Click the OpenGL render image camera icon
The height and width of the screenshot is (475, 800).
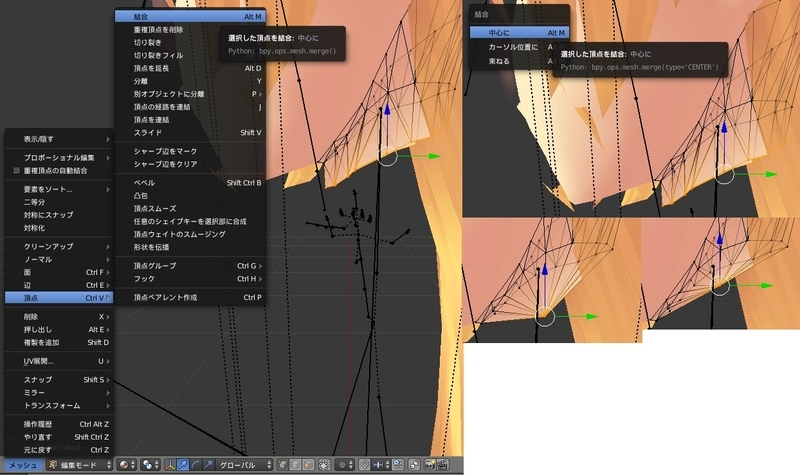tap(430, 465)
